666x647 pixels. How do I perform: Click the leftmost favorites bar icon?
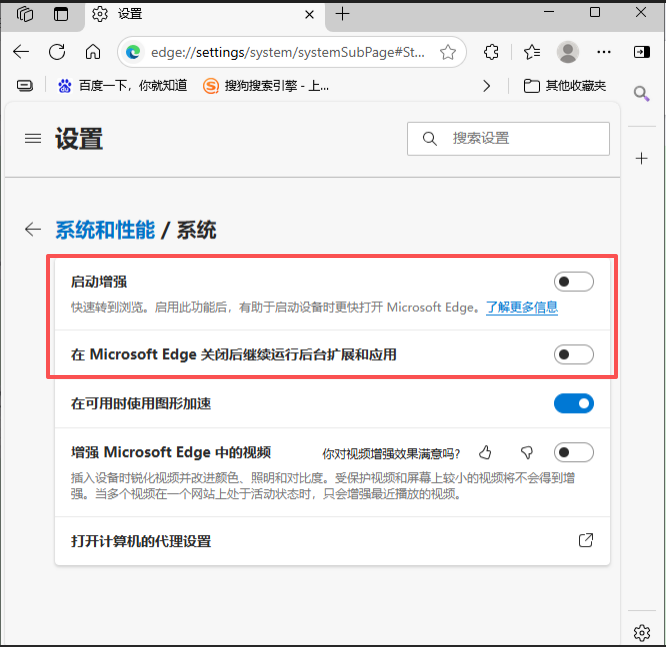[x=25, y=86]
